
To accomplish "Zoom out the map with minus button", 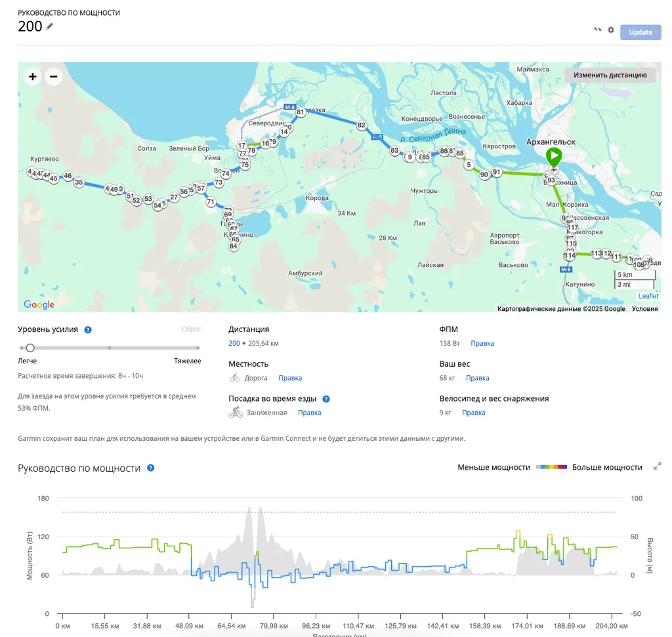I will pos(53,77).
